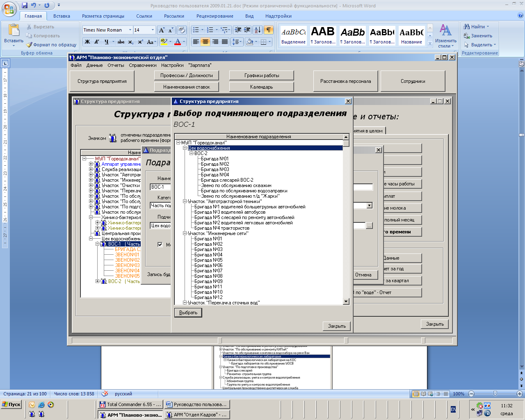This screenshot has height=420, width=525.
Task: Collapse Участок "Инженерные сети" node in the dialog tree
Action: tap(185, 233)
